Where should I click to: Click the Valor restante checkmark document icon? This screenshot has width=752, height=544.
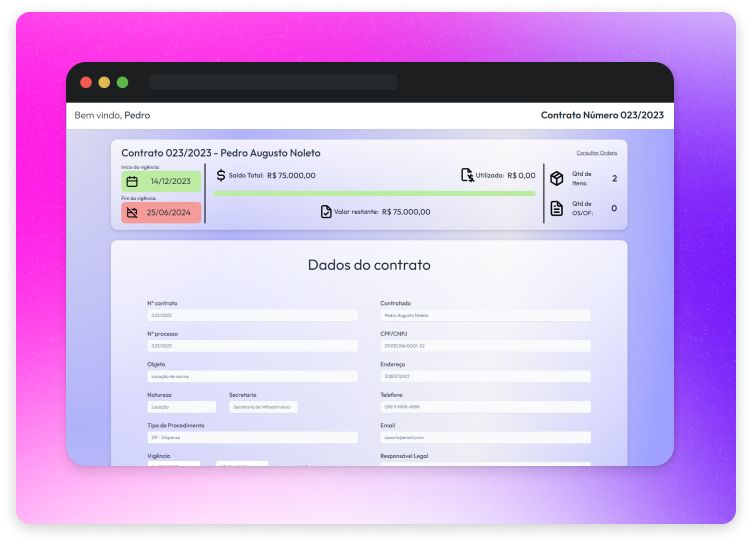(326, 211)
